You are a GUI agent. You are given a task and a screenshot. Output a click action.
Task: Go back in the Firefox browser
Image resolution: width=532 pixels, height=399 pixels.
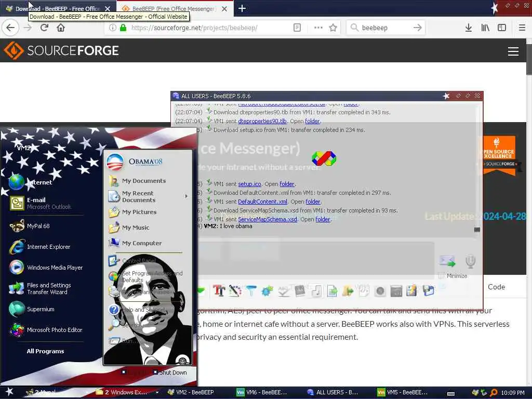(x=10, y=28)
